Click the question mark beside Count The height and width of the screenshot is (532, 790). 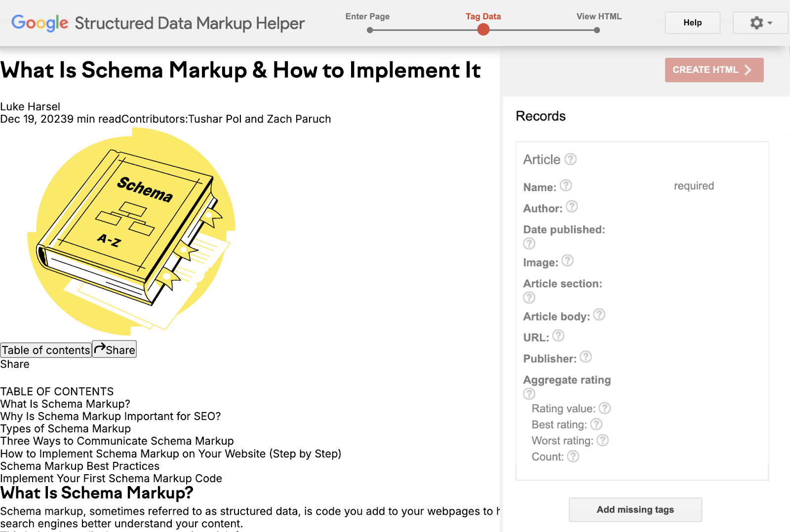coord(573,456)
